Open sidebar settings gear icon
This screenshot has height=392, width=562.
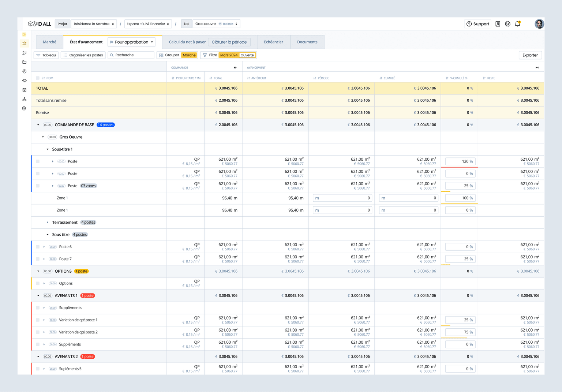pyautogui.click(x=24, y=108)
